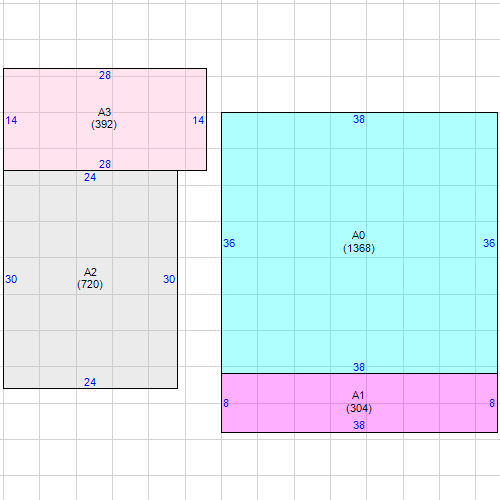Click the 38 on A1's lower edge

pos(359,425)
